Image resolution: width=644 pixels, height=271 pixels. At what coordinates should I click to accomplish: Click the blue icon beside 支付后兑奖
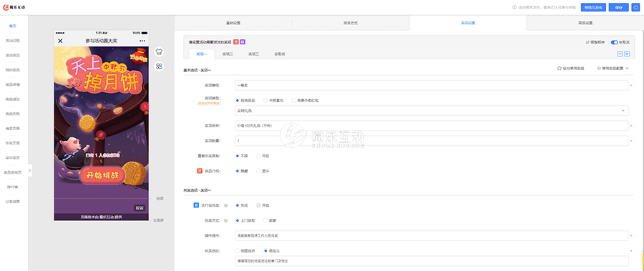point(196,205)
